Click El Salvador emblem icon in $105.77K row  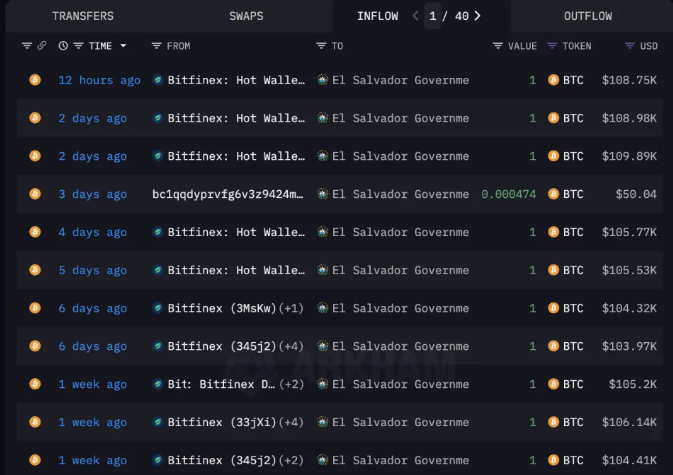coord(322,232)
